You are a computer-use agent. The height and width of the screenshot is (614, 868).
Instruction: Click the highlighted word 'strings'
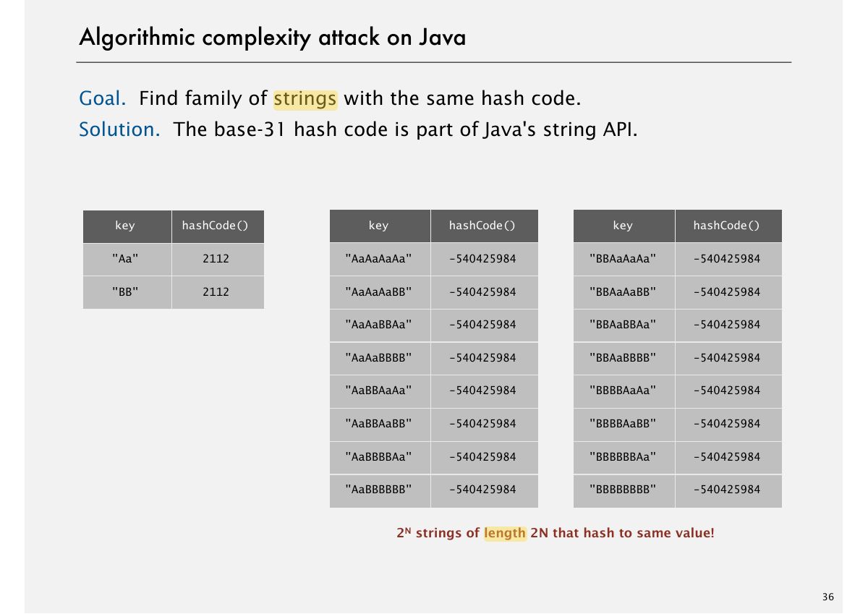pos(305,98)
